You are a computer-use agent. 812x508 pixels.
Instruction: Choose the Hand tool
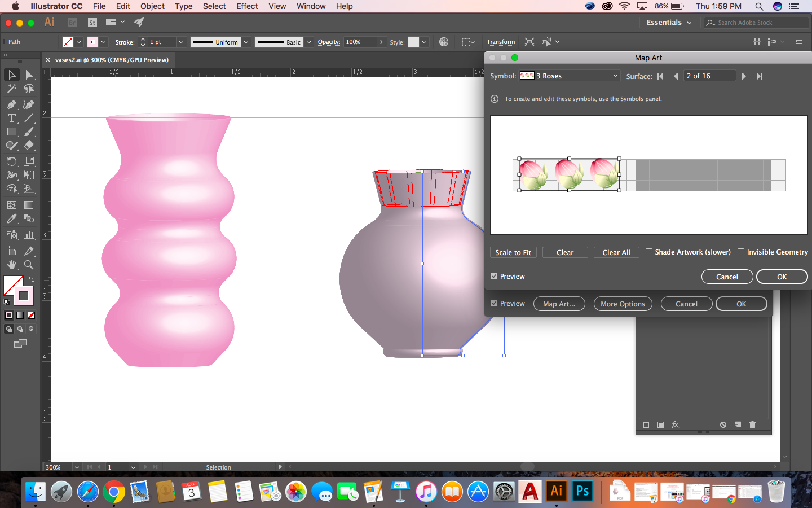11,265
